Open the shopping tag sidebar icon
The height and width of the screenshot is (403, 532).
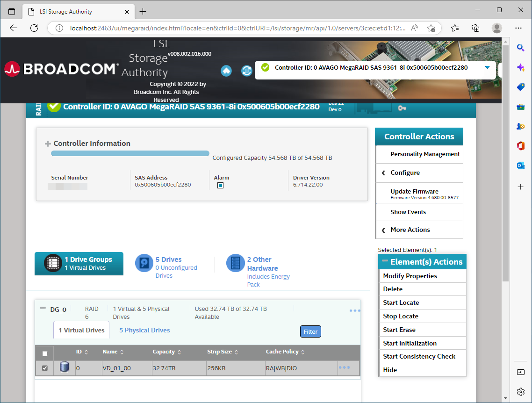click(520, 87)
